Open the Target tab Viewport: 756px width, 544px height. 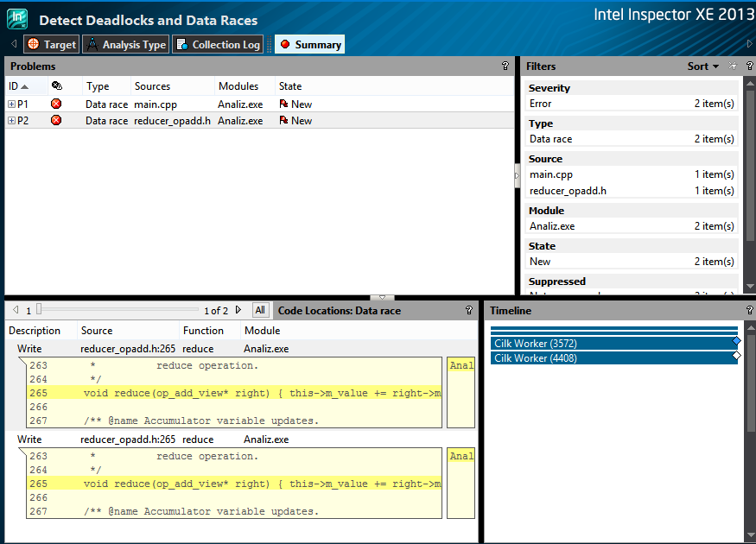[51, 45]
